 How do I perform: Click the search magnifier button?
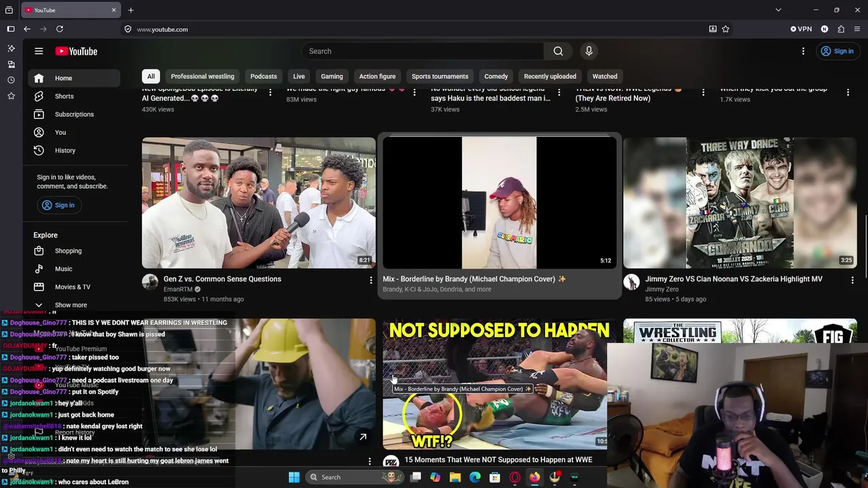pyautogui.click(x=558, y=51)
